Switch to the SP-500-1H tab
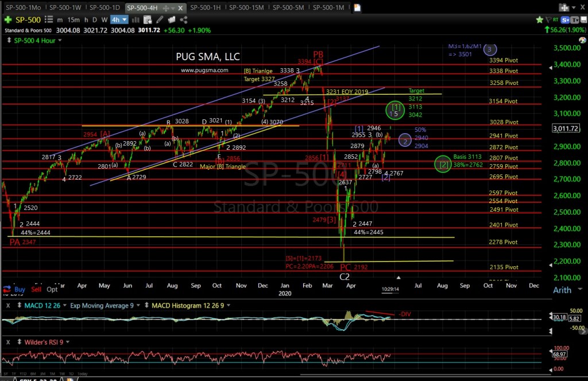The image size is (588, 381). 206,7
